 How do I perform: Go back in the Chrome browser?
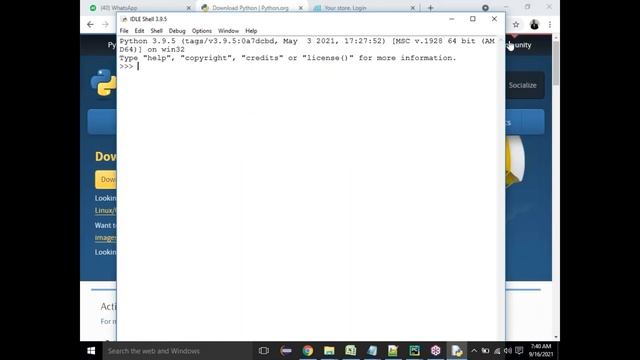tap(90, 24)
